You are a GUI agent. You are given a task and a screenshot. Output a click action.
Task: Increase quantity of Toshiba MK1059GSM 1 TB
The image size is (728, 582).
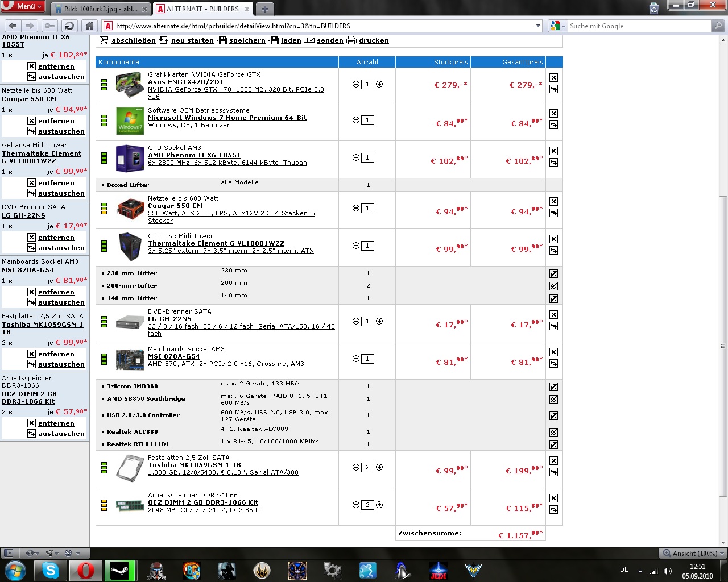point(379,467)
